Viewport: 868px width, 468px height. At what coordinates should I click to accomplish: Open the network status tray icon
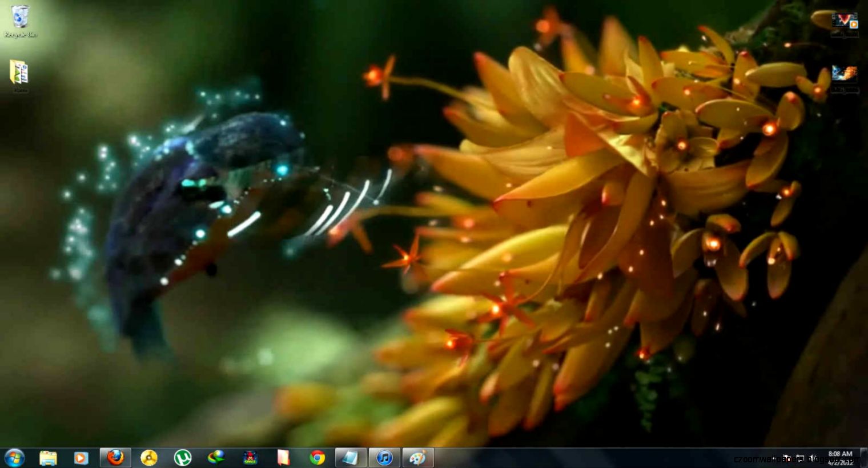tap(800, 458)
